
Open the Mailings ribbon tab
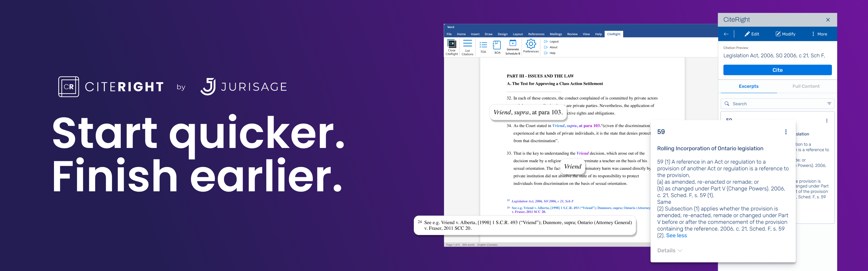(x=556, y=34)
